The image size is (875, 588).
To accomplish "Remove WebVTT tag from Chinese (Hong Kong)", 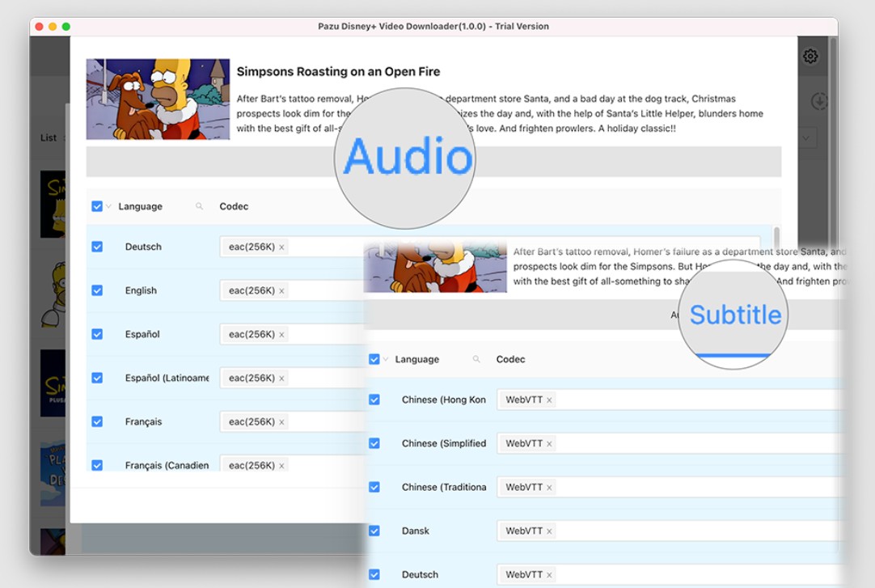I will [549, 400].
